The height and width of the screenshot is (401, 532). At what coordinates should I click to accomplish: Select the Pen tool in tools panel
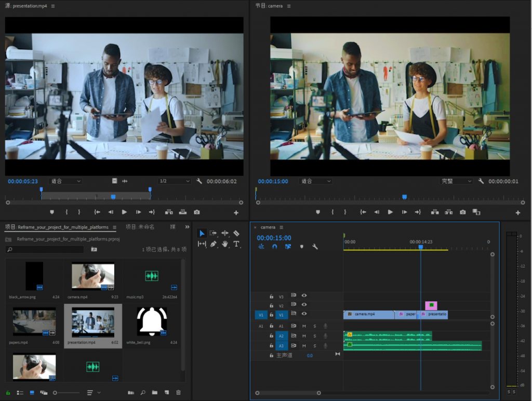(214, 244)
